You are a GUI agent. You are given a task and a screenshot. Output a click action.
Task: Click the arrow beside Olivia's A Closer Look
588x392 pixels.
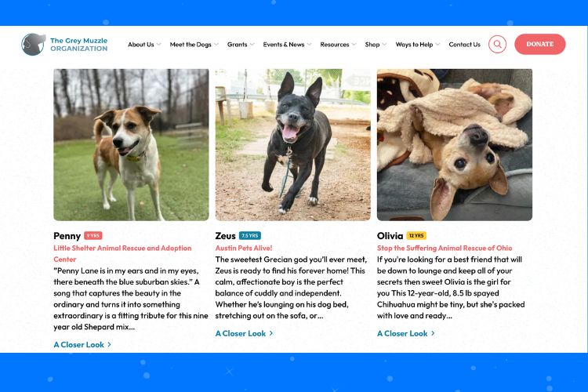433,333
